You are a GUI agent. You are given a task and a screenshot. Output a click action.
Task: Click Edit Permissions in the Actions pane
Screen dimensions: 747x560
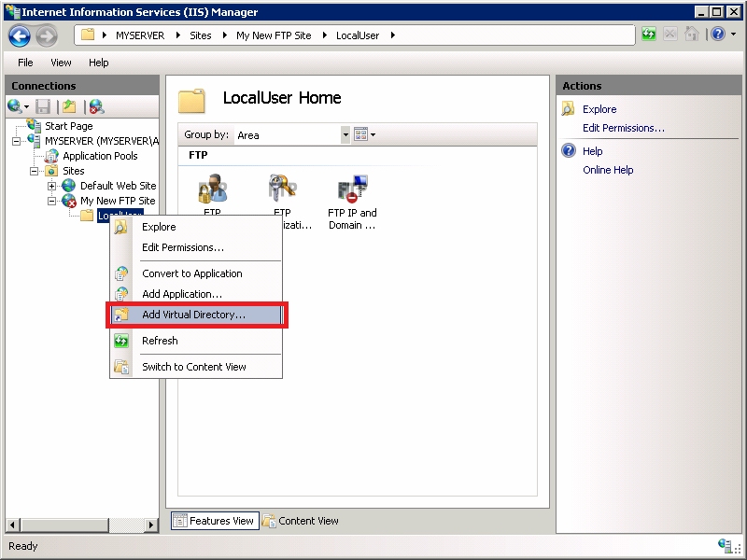623,128
